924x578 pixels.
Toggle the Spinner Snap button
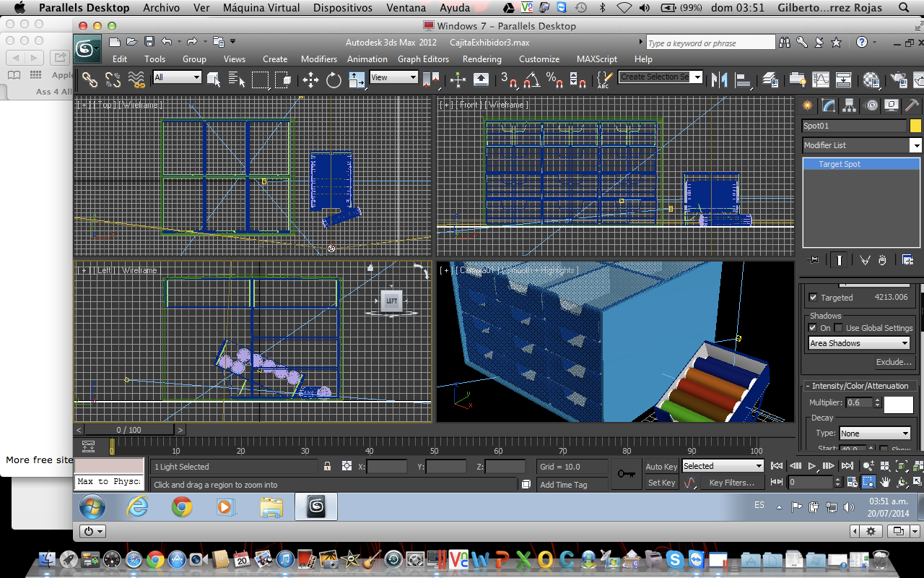(x=577, y=79)
